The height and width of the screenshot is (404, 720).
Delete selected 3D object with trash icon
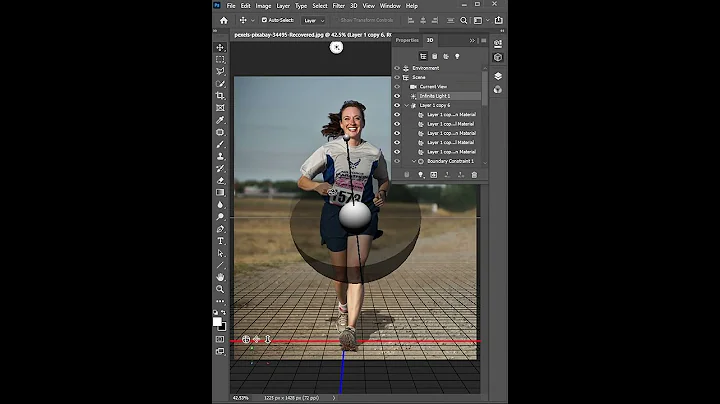tap(474, 175)
